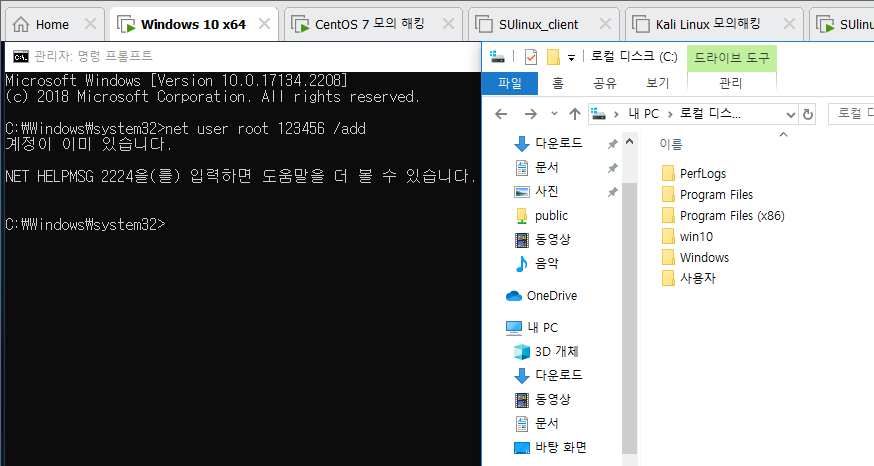
Task: Click 로컬 디스... in the address path
Action: coord(710,114)
